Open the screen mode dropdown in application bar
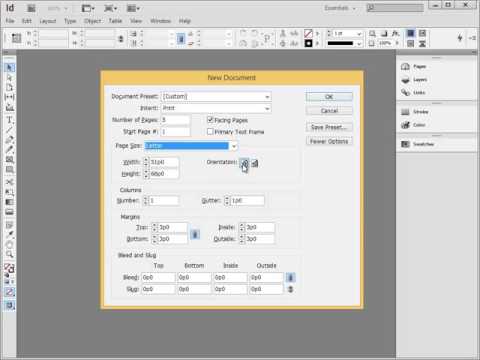480x360 pixels. pos(110,8)
